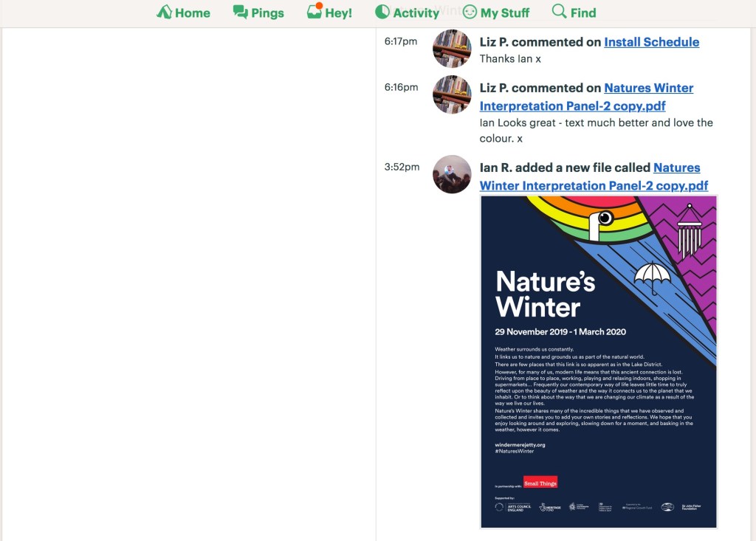Select Liz P.'s avatar at 6:16pm
Image resolution: width=756 pixels, height=541 pixels.
pos(452,94)
